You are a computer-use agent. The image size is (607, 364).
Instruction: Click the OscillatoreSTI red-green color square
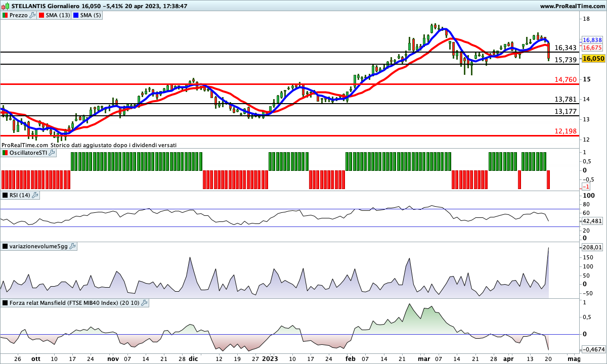tap(5, 152)
